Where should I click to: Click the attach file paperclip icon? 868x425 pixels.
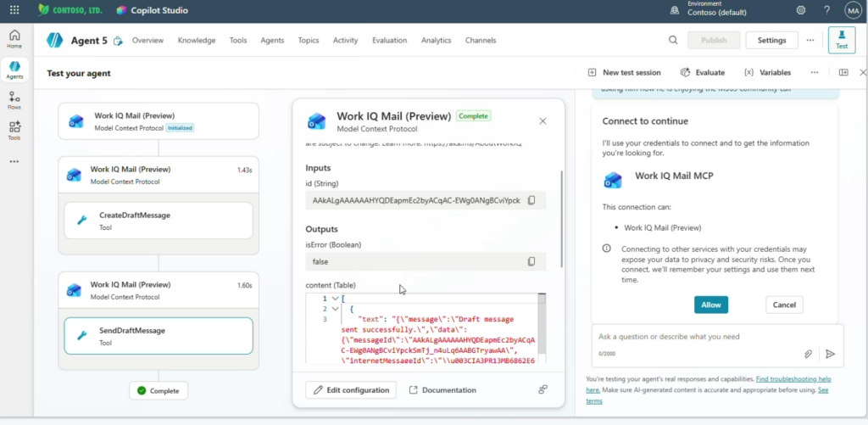[809, 354]
